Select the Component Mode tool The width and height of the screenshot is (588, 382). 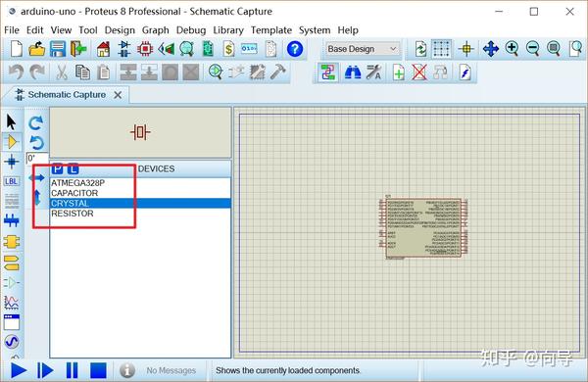click(x=12, y=142)
